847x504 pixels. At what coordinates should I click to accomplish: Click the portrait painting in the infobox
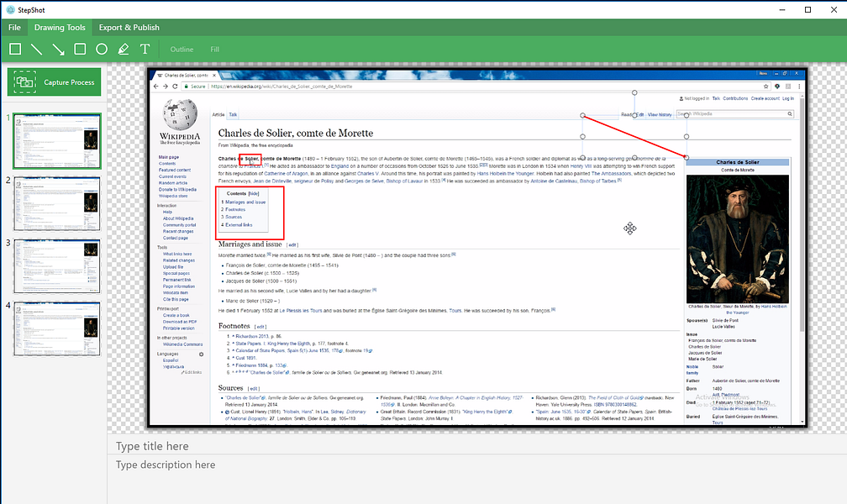pos(738,239)
